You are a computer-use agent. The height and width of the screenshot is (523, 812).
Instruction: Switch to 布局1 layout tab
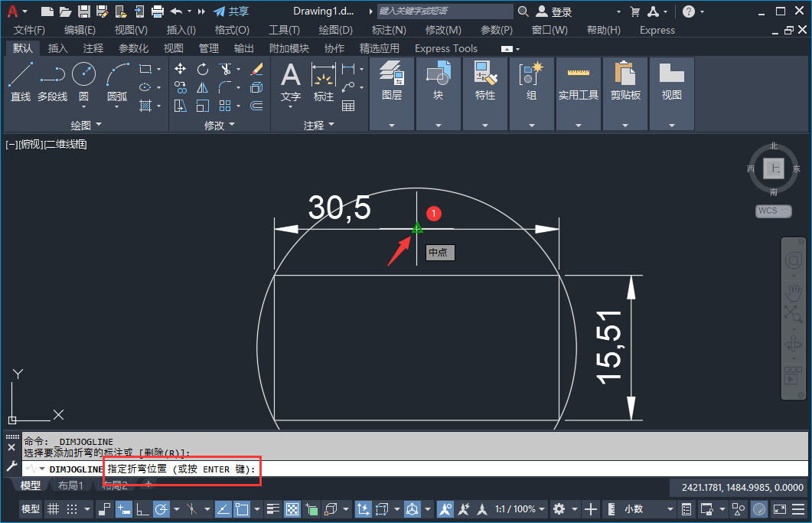(70, 485)
